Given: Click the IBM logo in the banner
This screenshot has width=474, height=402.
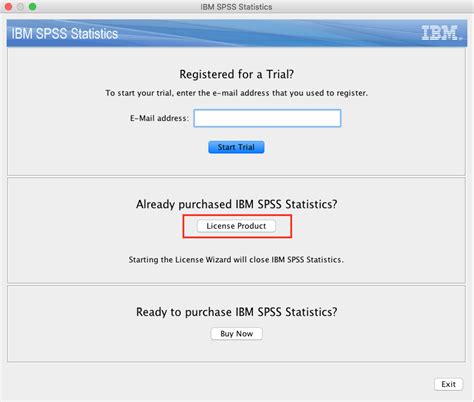Looking at the screenshot, I should coord(441,33).
